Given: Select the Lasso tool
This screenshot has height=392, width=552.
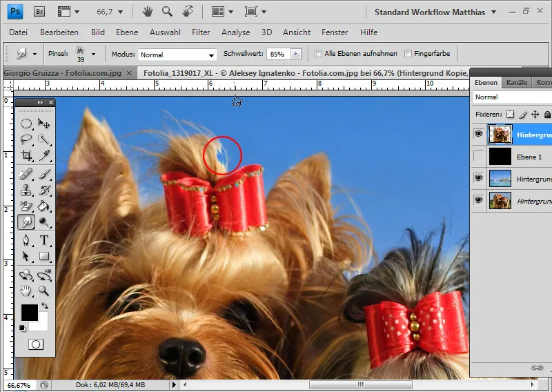Looking at the screenshot, I should coord(26,139).
